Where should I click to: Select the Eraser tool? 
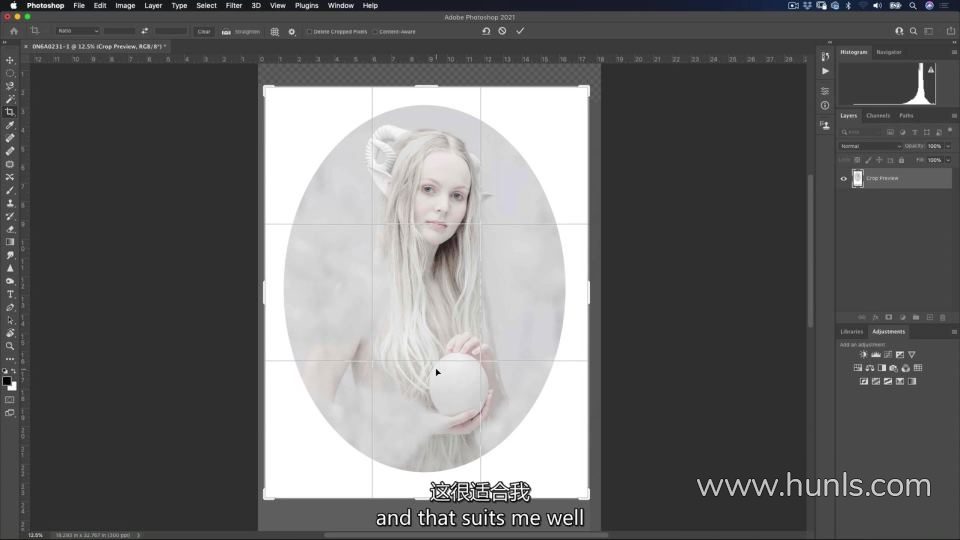point(10,229)
